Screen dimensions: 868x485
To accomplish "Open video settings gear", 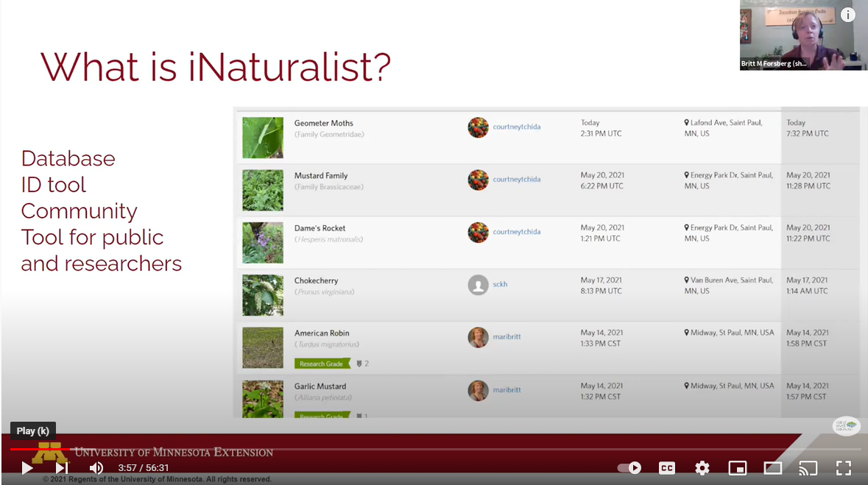I will [x=702, y=468].
